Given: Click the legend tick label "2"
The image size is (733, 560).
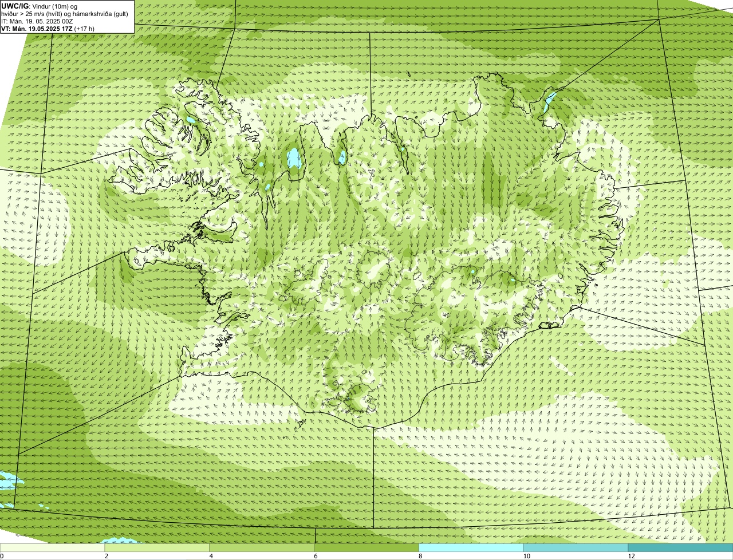Looking at the screenshot, I should [x=107, y=556].
